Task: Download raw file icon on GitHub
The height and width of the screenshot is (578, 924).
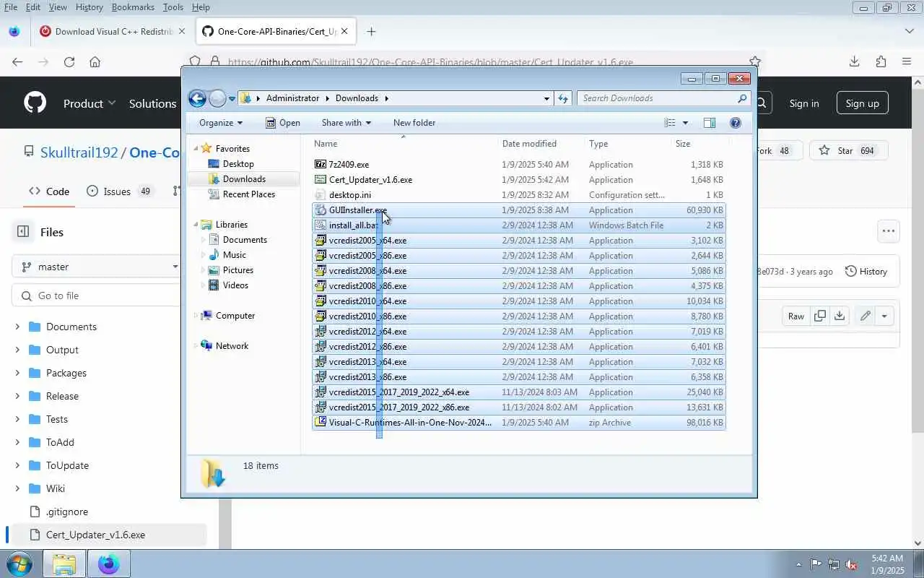Action: 839,316
